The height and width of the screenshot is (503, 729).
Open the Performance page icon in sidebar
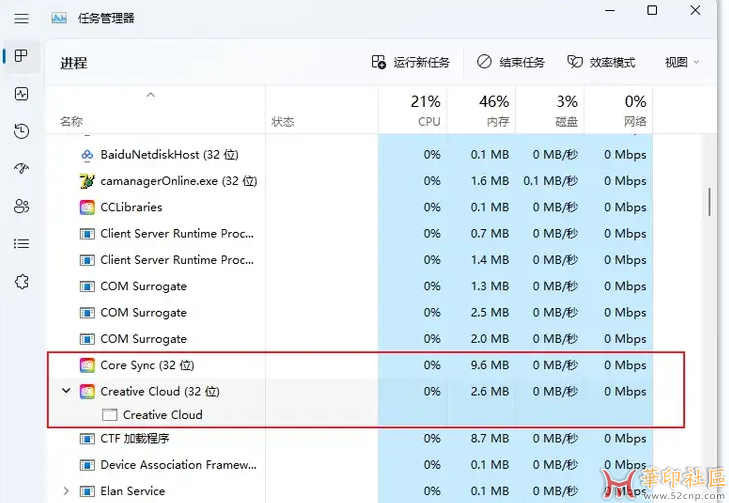coord(21,94)
